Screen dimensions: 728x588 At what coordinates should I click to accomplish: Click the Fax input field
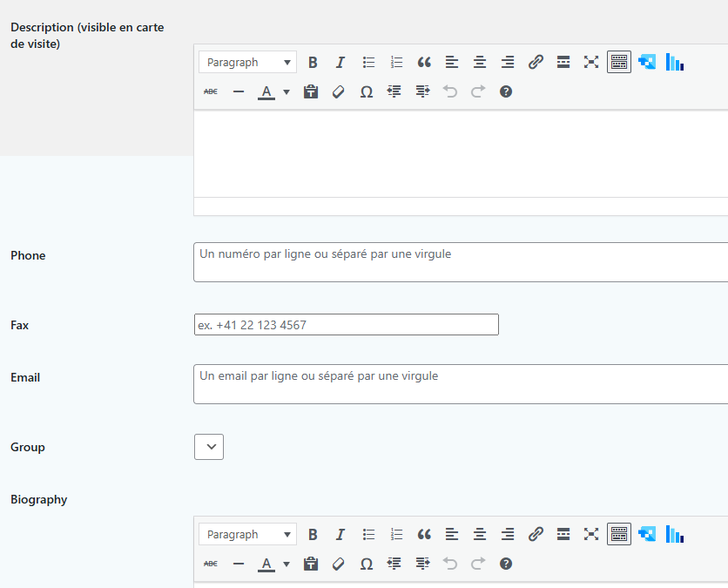(x=346, y=325)
